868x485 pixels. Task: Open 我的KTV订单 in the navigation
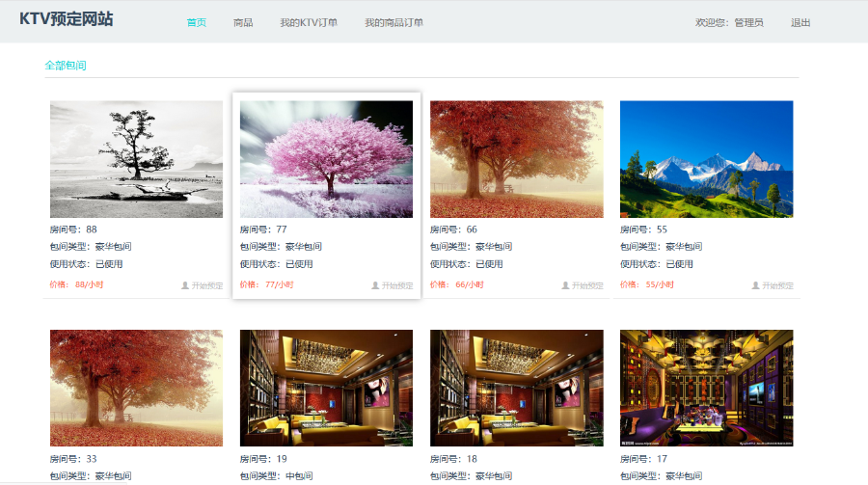point(309,23)
